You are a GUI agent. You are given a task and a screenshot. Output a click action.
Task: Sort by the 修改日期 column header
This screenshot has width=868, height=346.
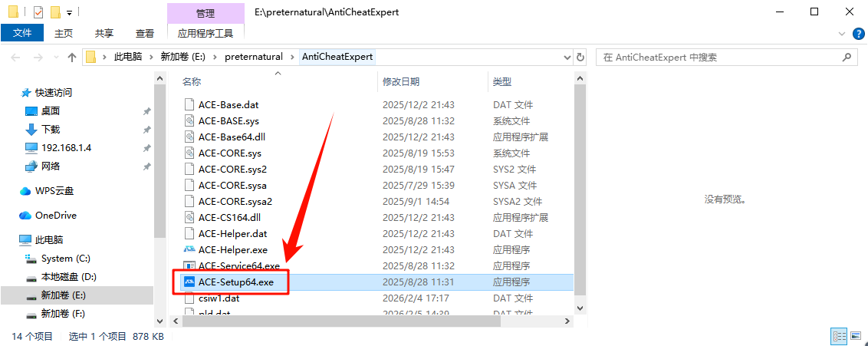(401, 82)
